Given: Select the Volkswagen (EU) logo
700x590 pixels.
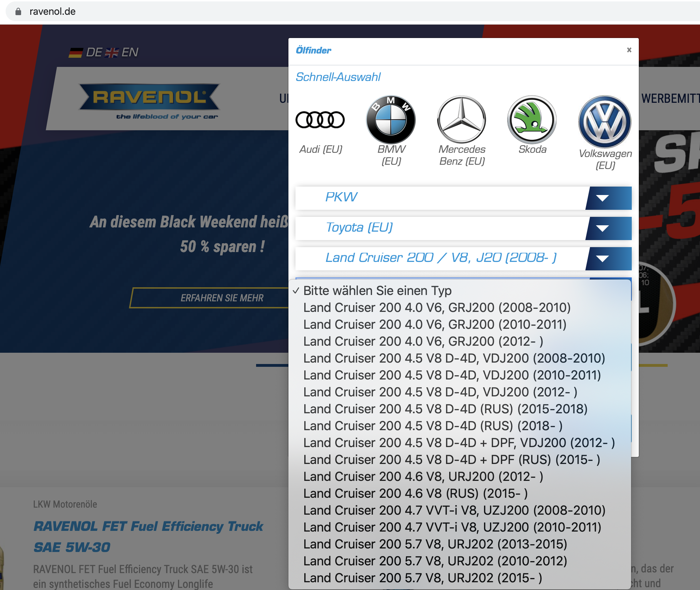Looking at the screenshot, I should pyautogui.click(x=605, y=122).
